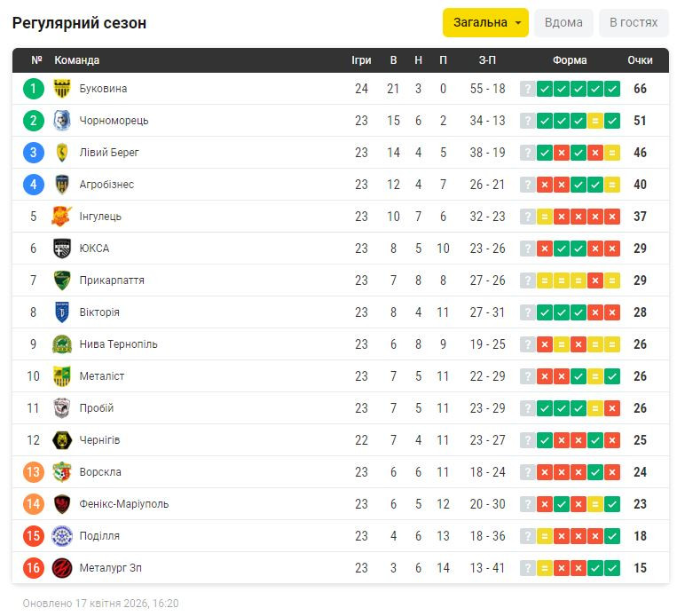Switch to the Вдома tab
Viewport: 677px width, 616px height.
click(563, 23)
